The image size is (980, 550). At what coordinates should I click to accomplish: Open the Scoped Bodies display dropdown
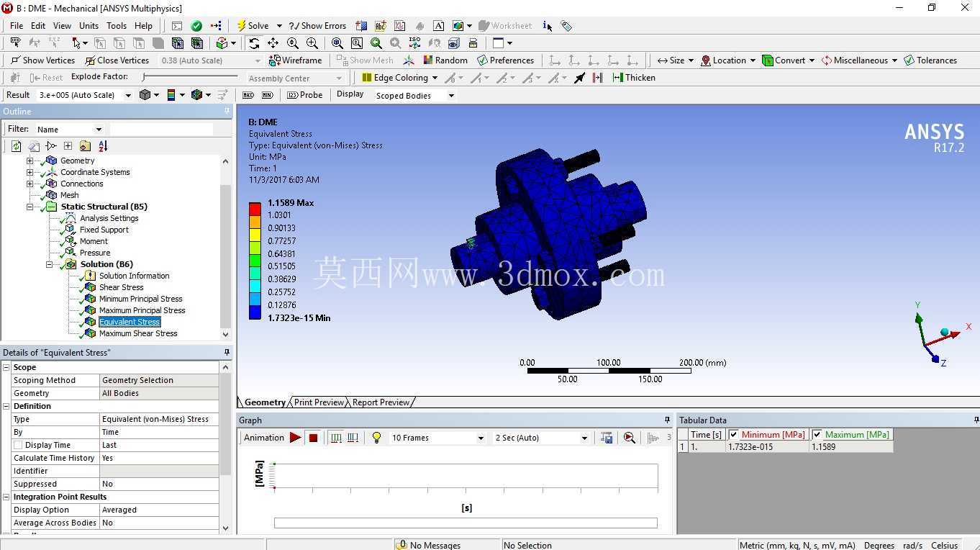click(451, 96)
